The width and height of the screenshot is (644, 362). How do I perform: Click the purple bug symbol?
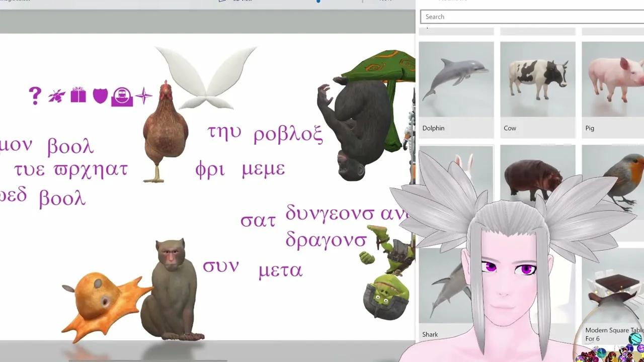[x=56, y=96]
